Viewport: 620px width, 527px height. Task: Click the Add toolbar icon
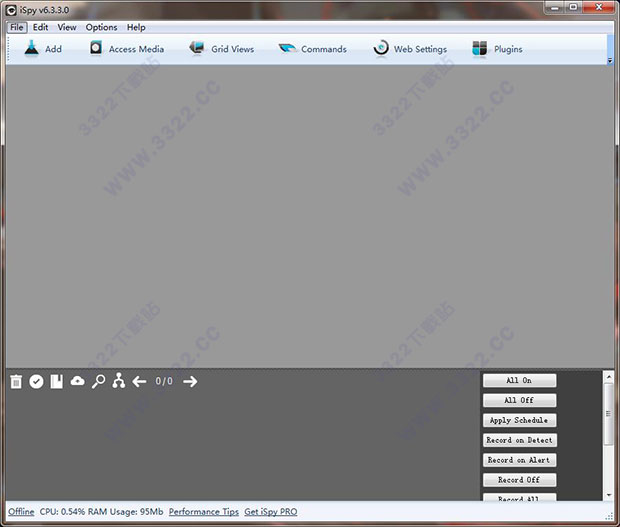tap(32, 49)
